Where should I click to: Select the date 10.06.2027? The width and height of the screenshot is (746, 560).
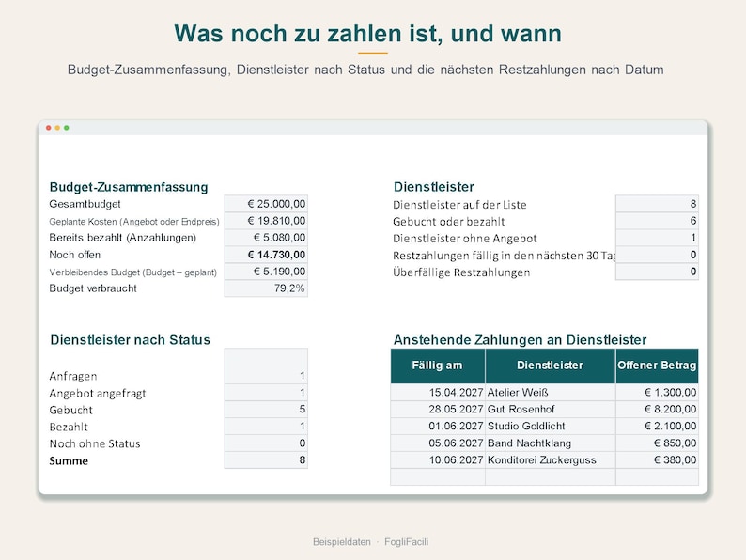click(438, 460)
